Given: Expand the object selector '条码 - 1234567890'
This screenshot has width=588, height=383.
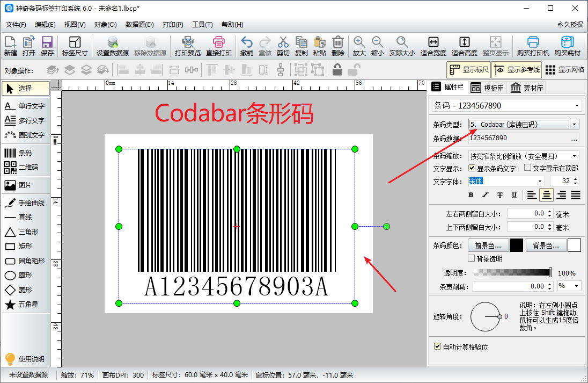Looking at the screenshot, I should pyautogui.click(x=577, y=106).
